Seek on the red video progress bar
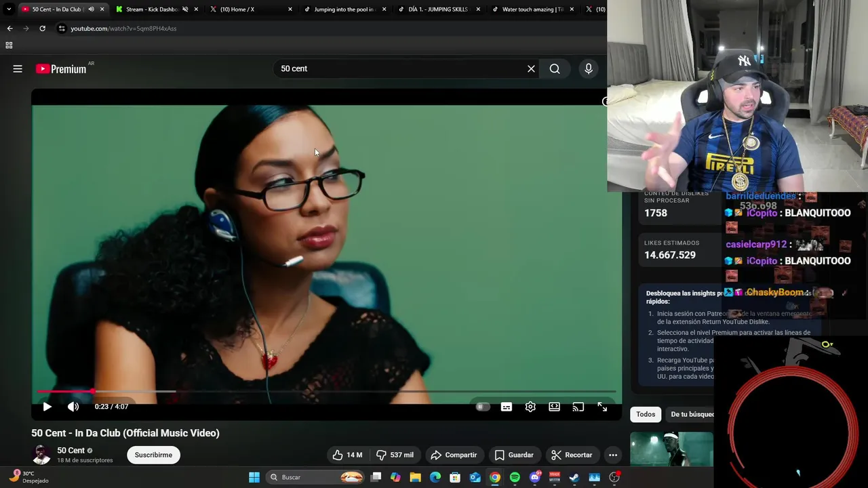The width and height of the screenshot is (868, 488). (327, 392)
